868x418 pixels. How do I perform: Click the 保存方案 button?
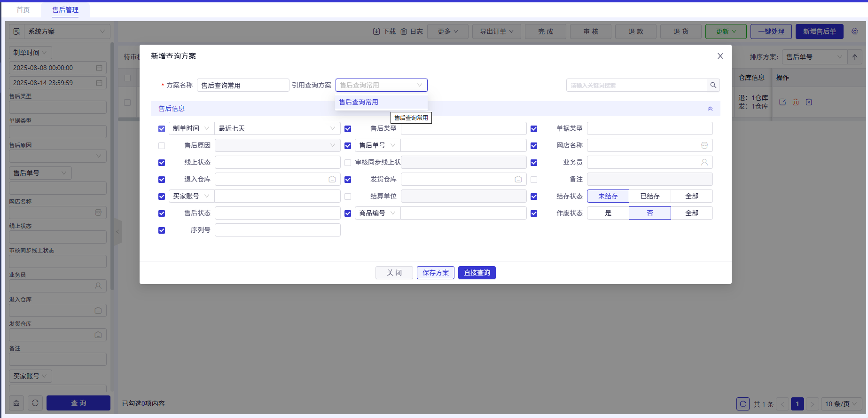click(x=436, y=273)
